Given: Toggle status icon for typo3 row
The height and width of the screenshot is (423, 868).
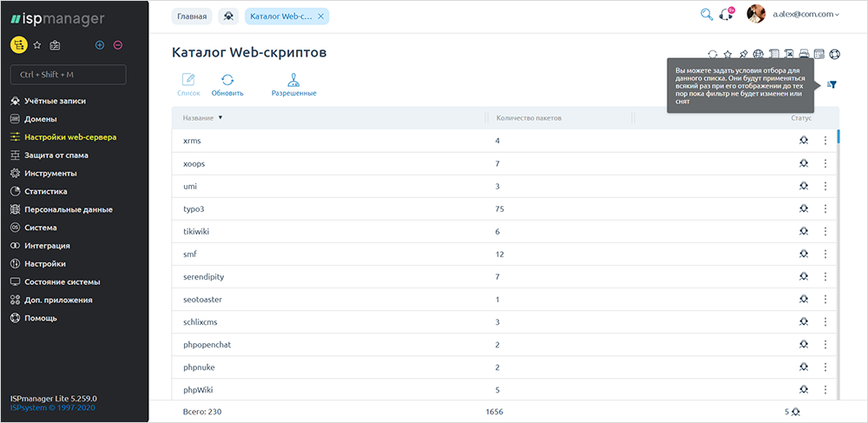Looking at the screenshot, I should click(803, 208).
